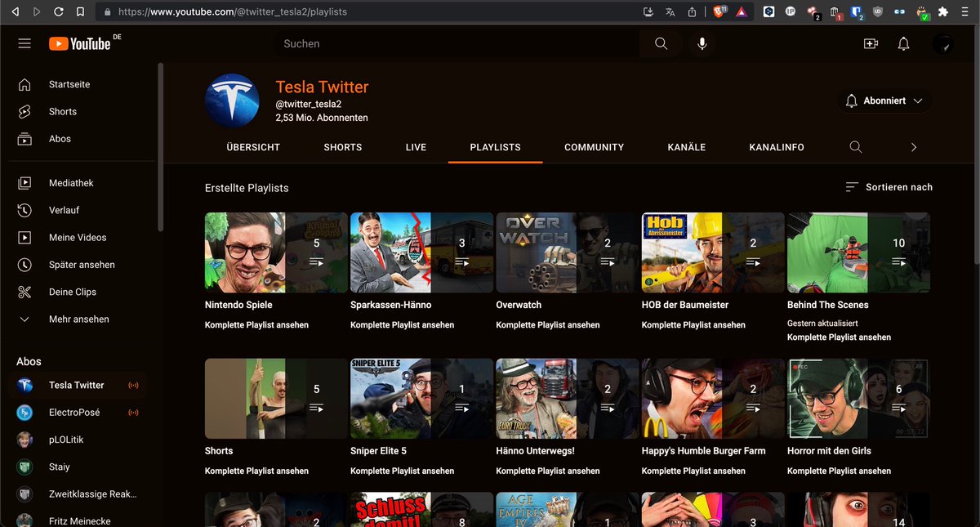Click the sidebar scrollbar
This screenshot has height=527, width=980.
tap(160, 147)
